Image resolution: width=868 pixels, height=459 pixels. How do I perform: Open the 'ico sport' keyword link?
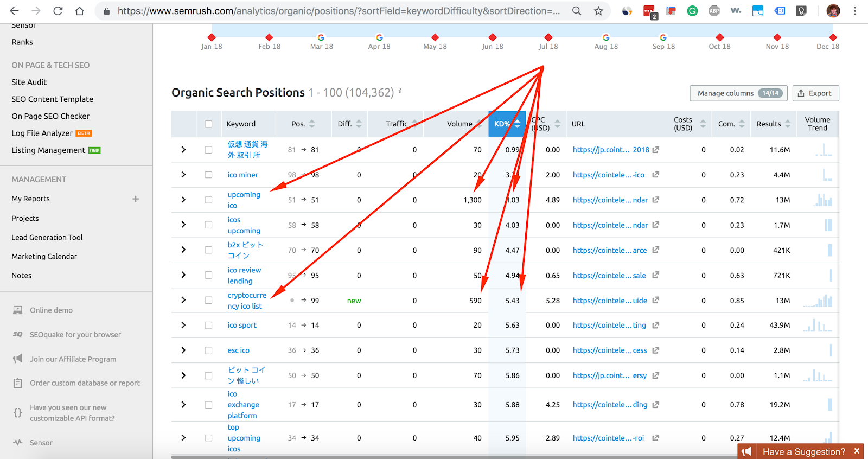pos(242,325)
